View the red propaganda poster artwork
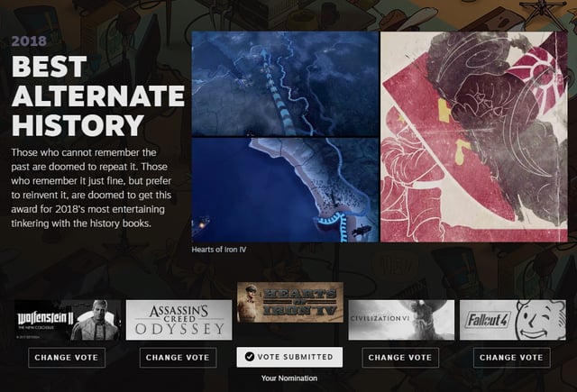The width and height of the screenshot is (577, 392). pyautogui.click(x=474, y=136)
